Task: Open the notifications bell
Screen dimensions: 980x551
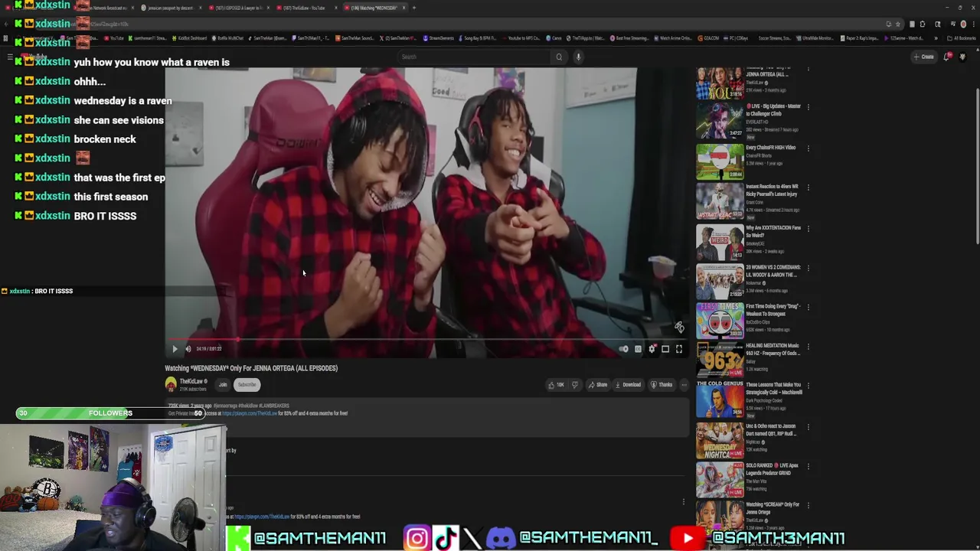Action: 948,57
